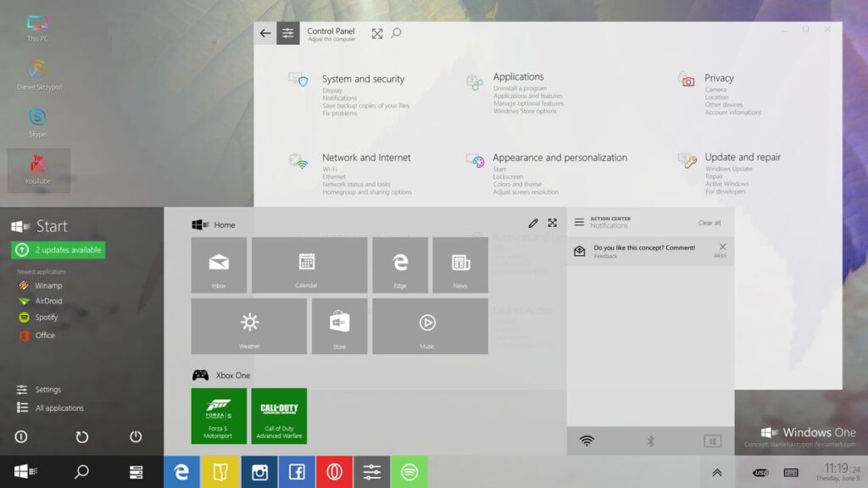This screenshot has width=868, height=488.
Task: Launch the Forza 5 Motorsport game tile
Action: [219, 415]
